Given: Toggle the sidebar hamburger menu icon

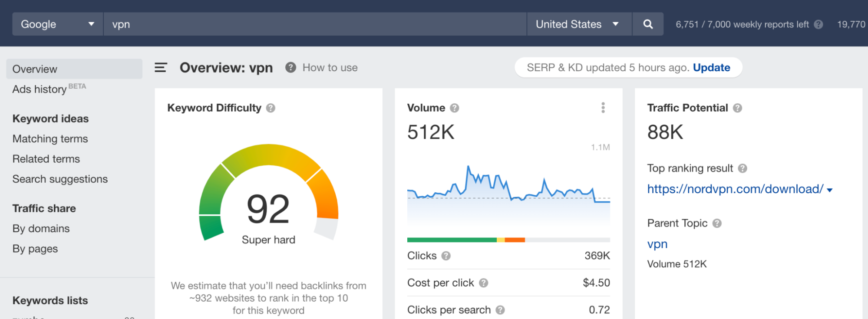Looking at the screenshot, I should pyautogui.click(x=161, y=68).
